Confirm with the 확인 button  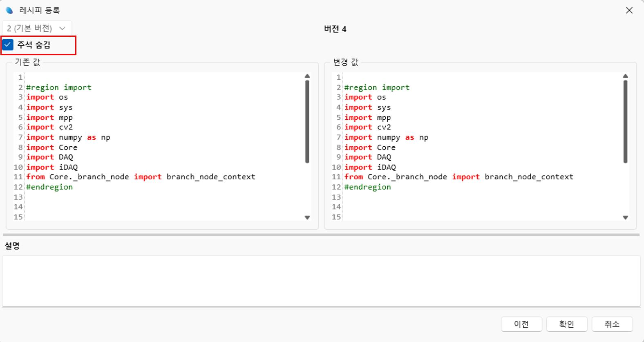(x=566, y=324)
